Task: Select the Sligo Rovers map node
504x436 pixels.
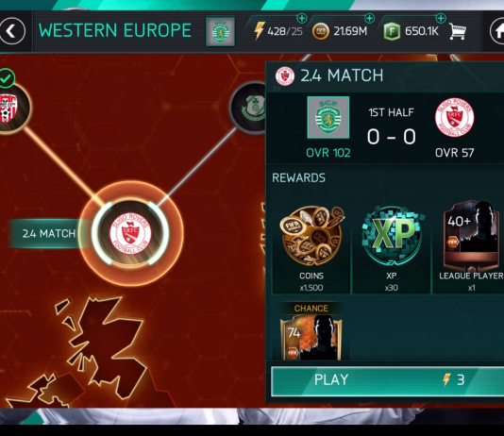Action: (130, 233)
